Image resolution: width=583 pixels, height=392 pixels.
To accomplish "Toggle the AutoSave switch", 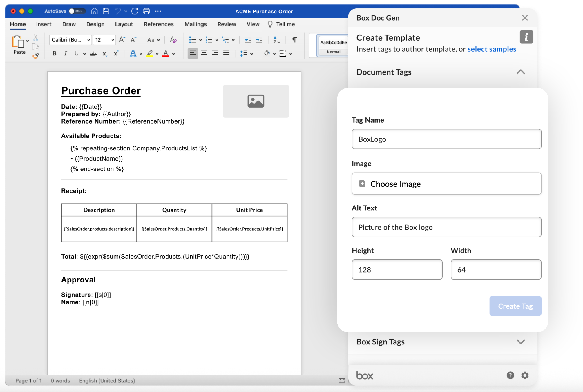I will [x=77, y=11].
